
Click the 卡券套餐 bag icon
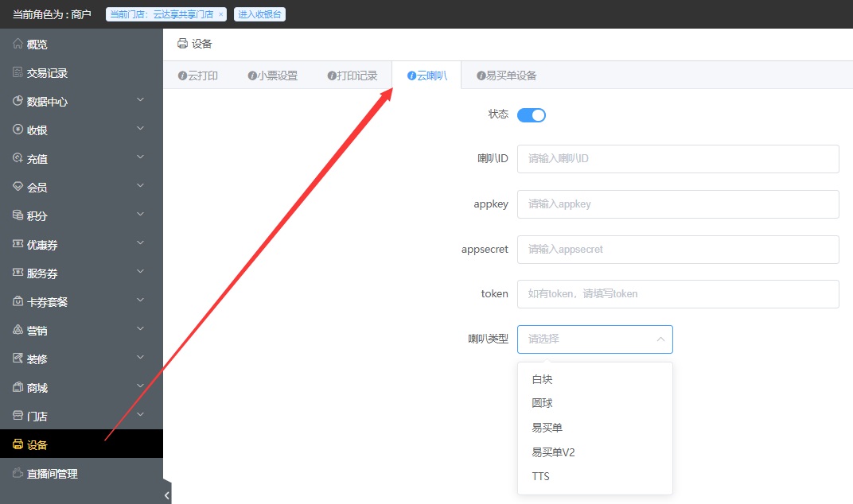tap(18, 301)
